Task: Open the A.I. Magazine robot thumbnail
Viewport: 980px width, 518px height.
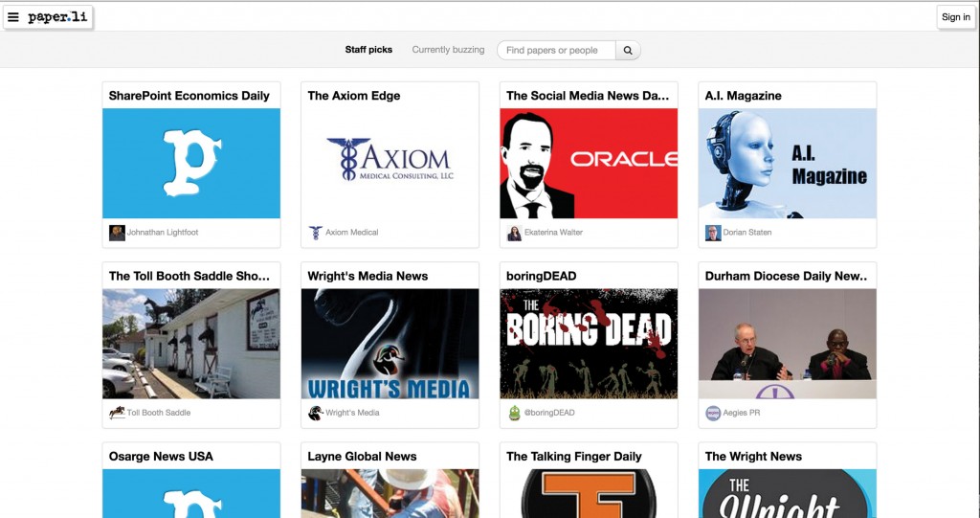Action: coord(788,164)
